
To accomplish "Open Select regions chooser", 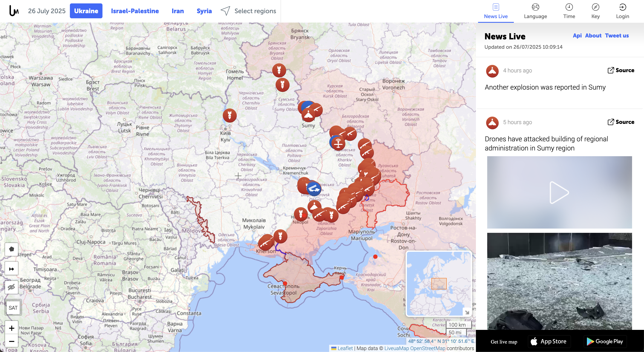I will [x=248, y=11].
